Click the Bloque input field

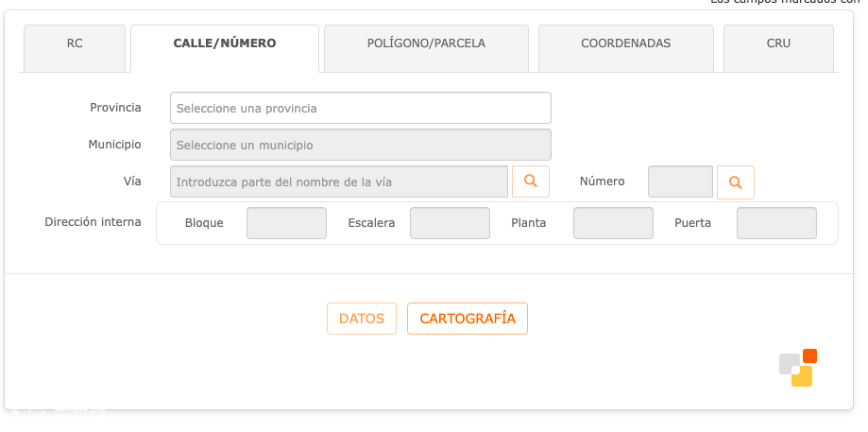point(286,223)
